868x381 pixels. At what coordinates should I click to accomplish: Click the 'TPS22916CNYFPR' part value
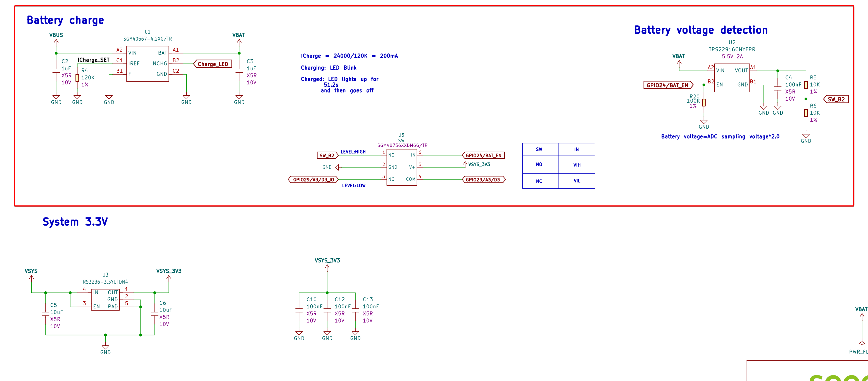tap(732, 49)
